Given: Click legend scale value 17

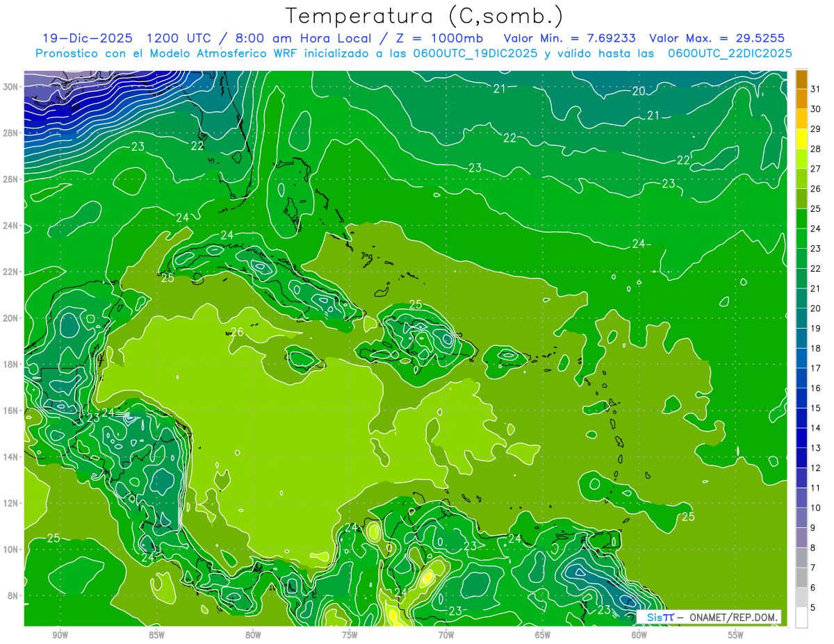Looking at the screenshot, I should click(816, 368).
